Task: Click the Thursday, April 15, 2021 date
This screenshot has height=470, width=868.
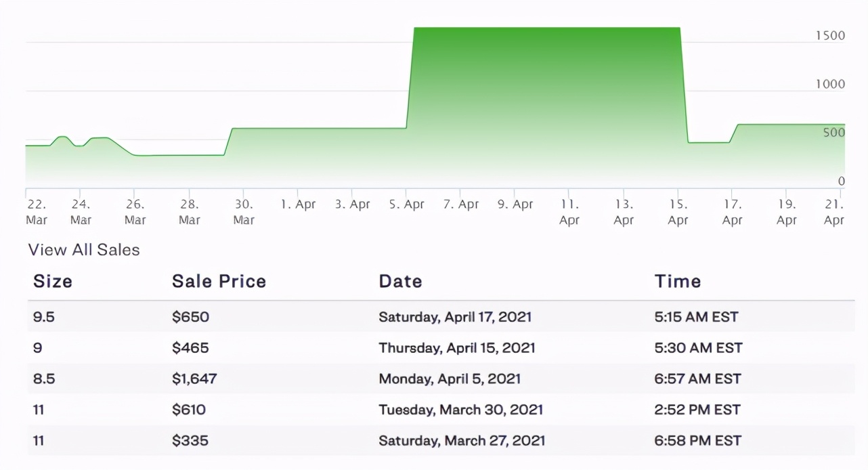Action: click(456, 348)
